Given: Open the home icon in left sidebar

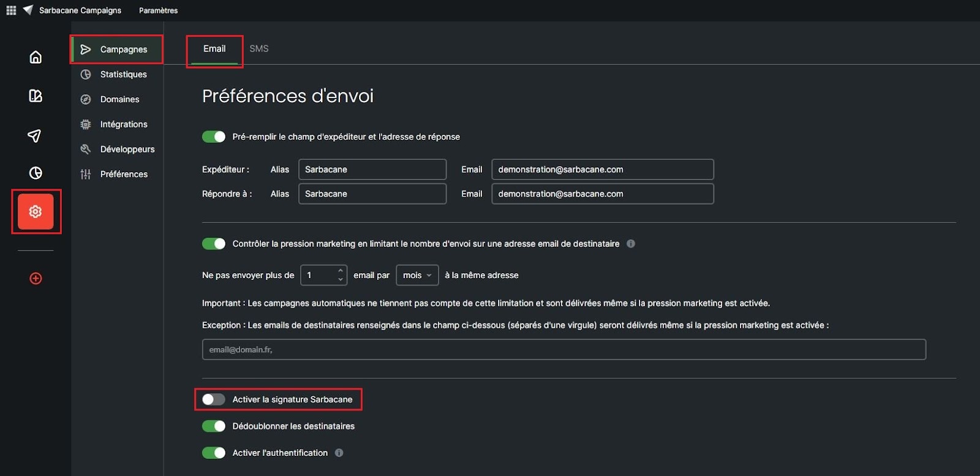Looking at the screenshot, I should tap(36, 57).
